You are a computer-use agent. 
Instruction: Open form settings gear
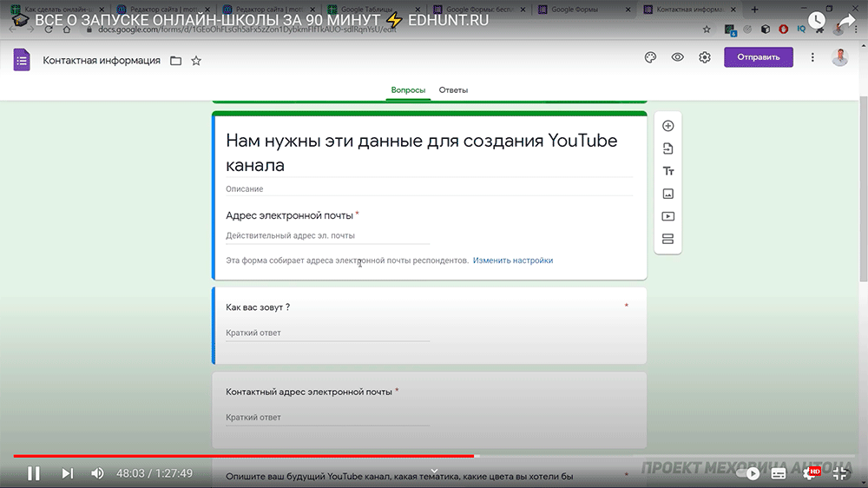[x=704, y=57]
